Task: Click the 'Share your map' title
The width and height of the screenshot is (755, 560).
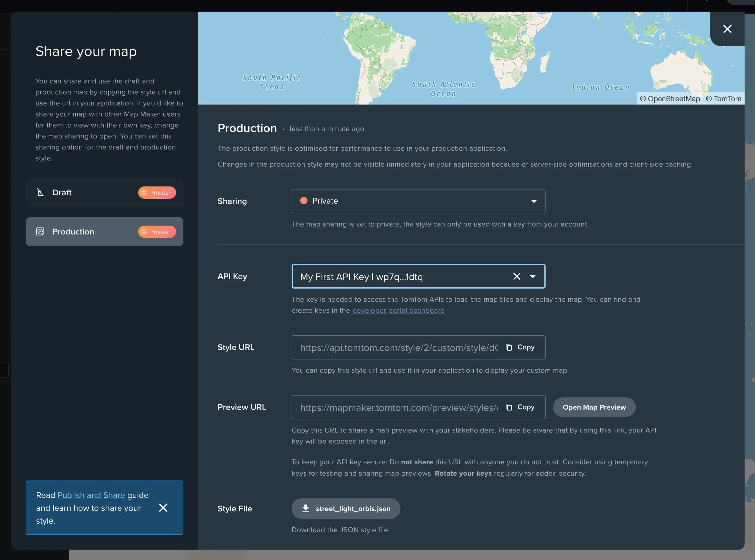Action: point(86,51)
